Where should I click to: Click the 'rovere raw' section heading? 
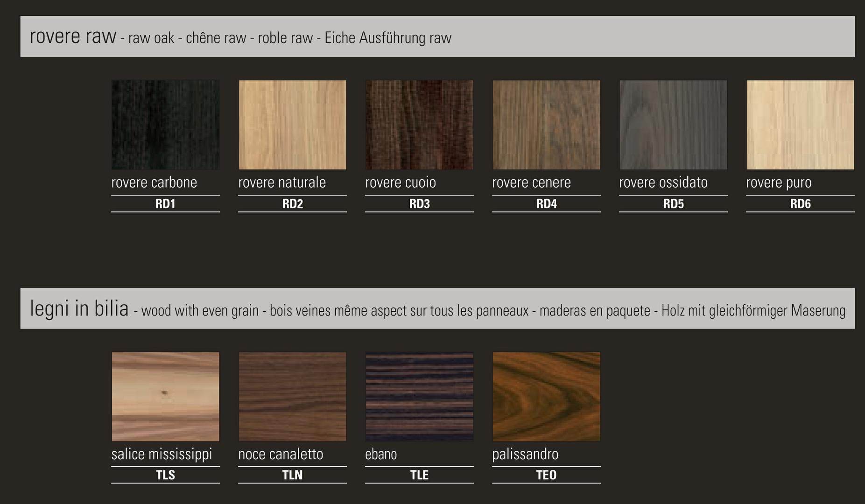pyautogui.click(x=73, y=36)
